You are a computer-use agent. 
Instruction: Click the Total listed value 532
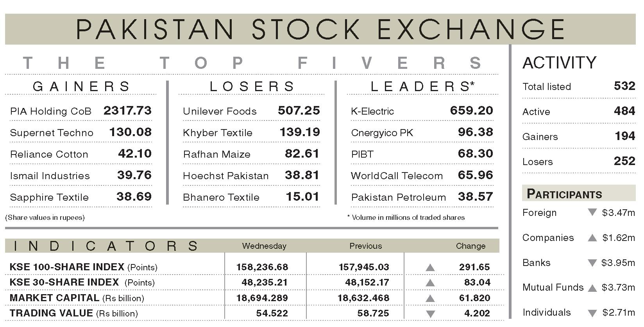tap(624, 86)
